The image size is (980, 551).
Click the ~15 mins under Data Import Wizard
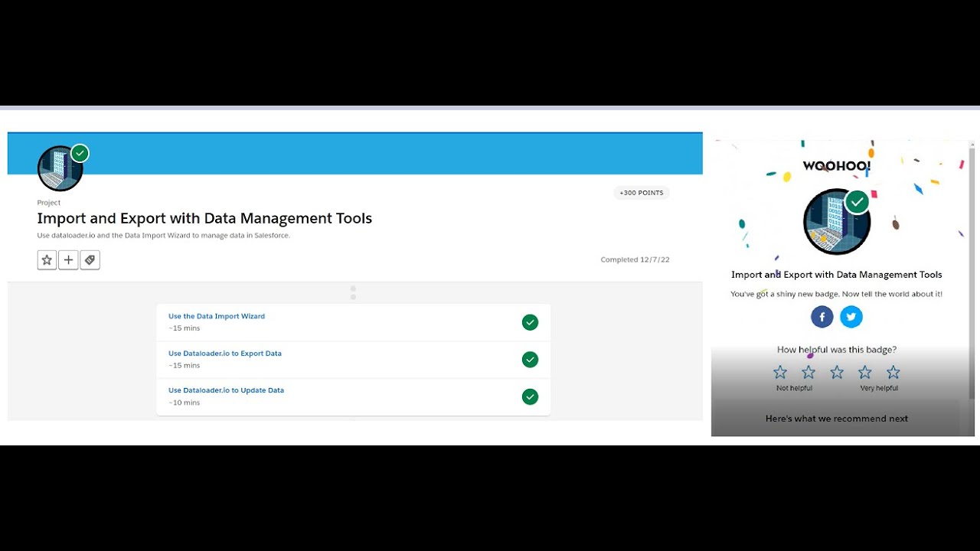pyautogui.click(x=184, y=328)
